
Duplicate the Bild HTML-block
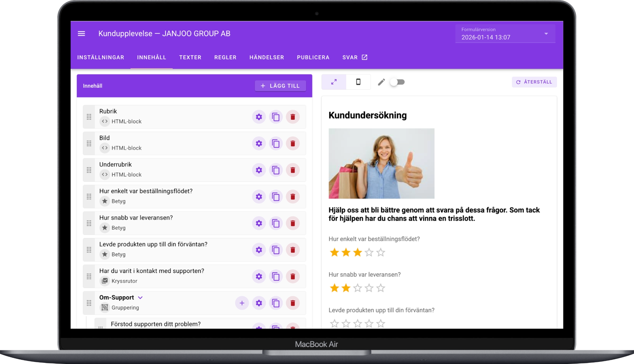click(276, 143)
